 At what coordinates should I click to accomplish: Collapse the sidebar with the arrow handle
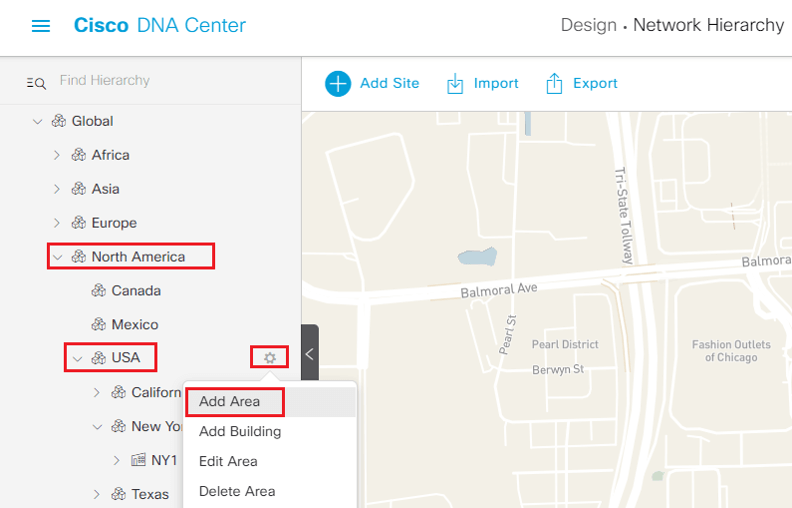pos(310,354)
